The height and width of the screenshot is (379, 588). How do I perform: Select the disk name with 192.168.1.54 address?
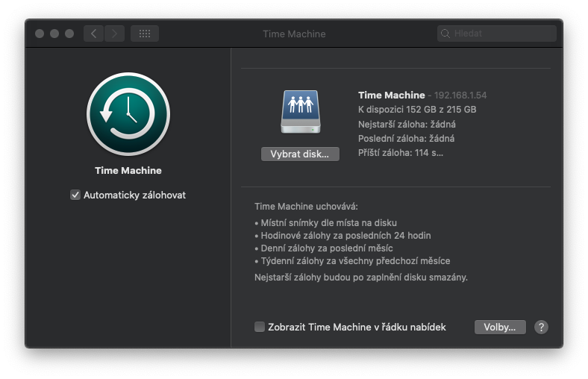(x=422, y=95)
